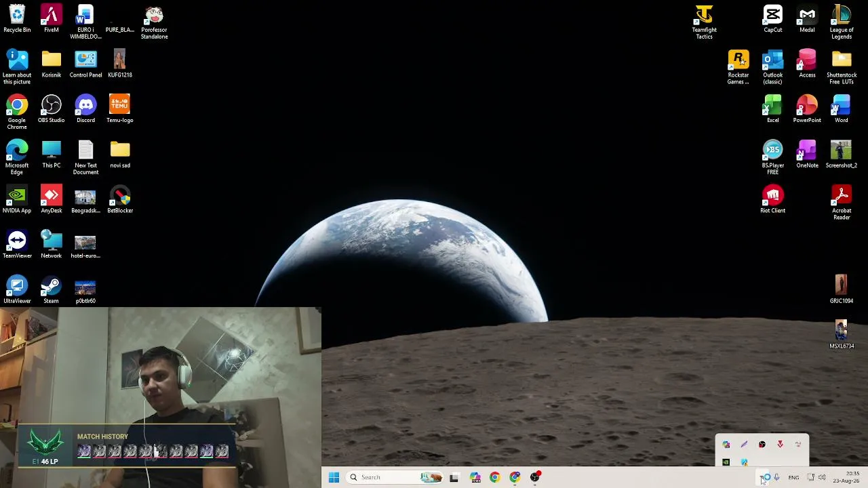868x488 pixels.
Task: Select the New Text Document file
Action: (x=85, y=158)
